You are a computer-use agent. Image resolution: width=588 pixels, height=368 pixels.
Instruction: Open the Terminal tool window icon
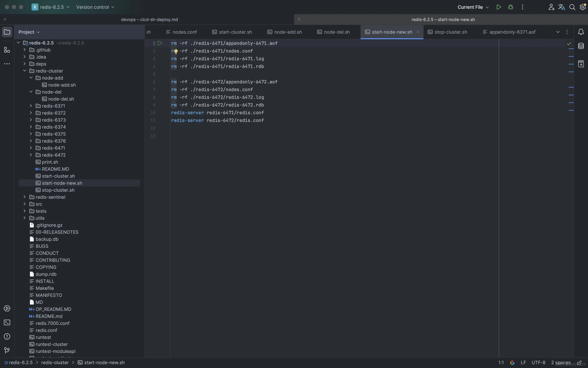(7, 322)
